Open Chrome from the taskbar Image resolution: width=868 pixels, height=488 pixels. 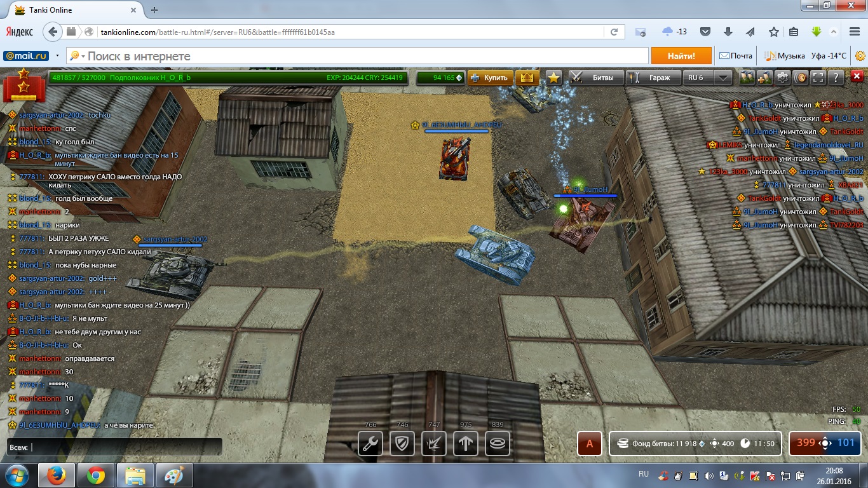(x=96, y=475)
